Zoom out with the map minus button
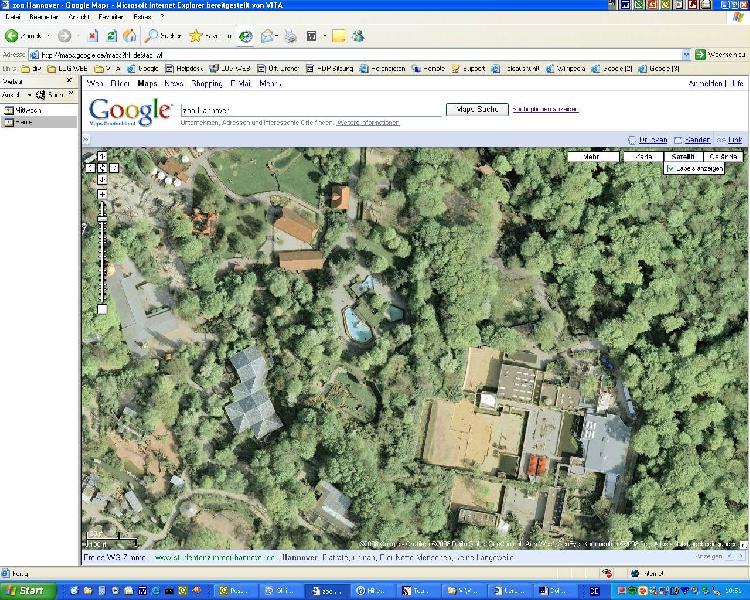This screenshot has width=750, height=600. point(102,310)
